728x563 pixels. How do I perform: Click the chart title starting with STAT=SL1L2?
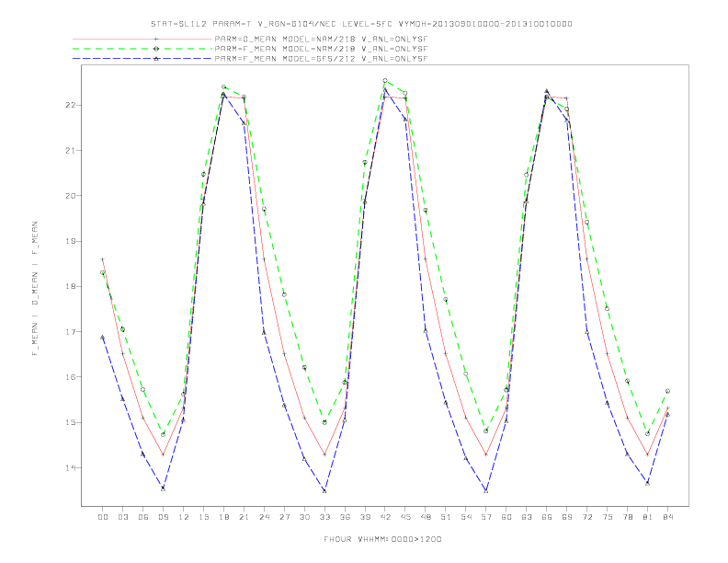[x=361, y=24]
